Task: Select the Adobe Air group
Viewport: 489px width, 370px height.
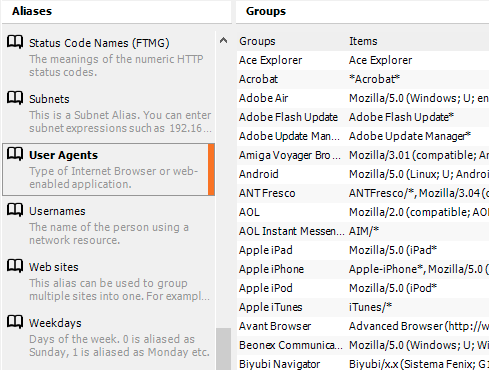Action: (x=263, y=98)
